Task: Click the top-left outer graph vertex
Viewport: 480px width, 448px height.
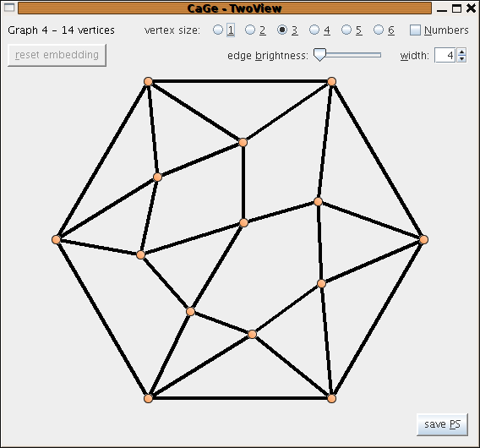Action: 148,81
